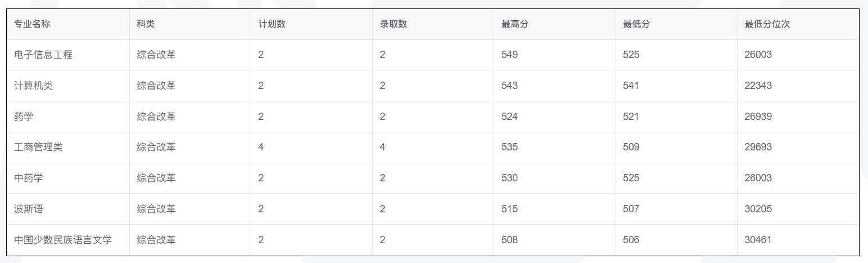Click the 专业名称 column header

coord(32,24)
